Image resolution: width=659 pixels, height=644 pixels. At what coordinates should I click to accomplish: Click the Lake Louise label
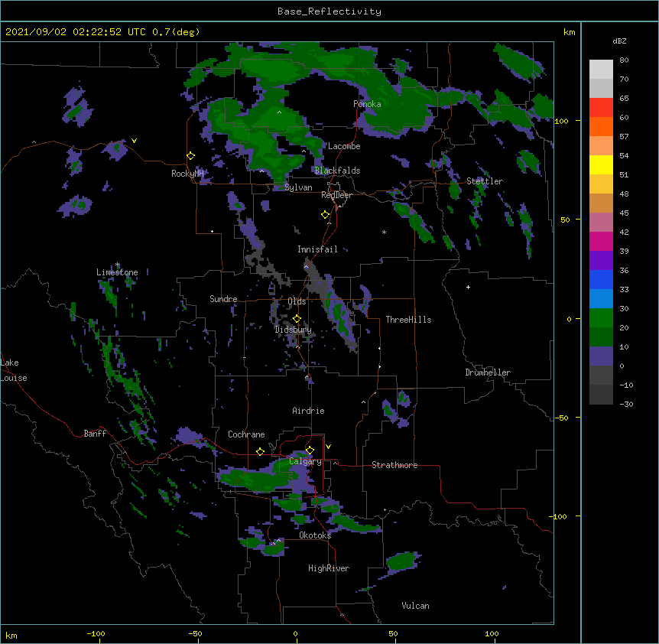coord(14,370)
